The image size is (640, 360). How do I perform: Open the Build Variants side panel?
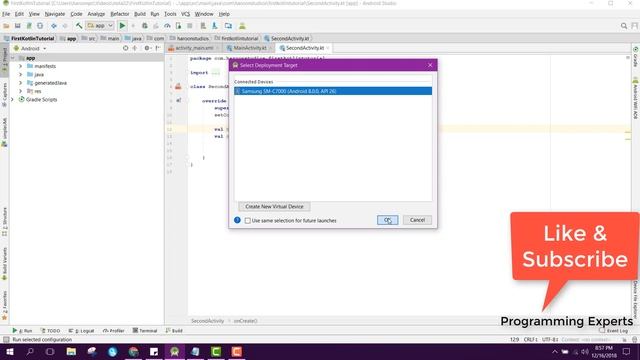4,264
